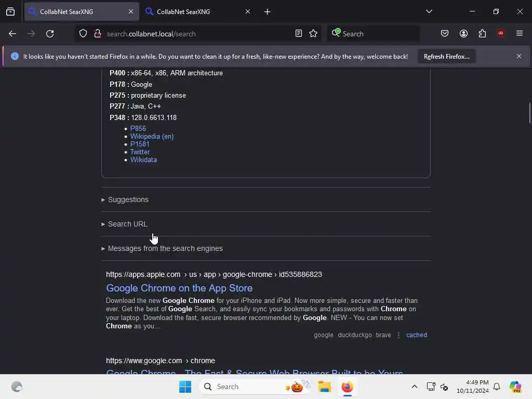
Task: Close the first CollabNet SearXNG tab
Action: click(x=131, y=11)
